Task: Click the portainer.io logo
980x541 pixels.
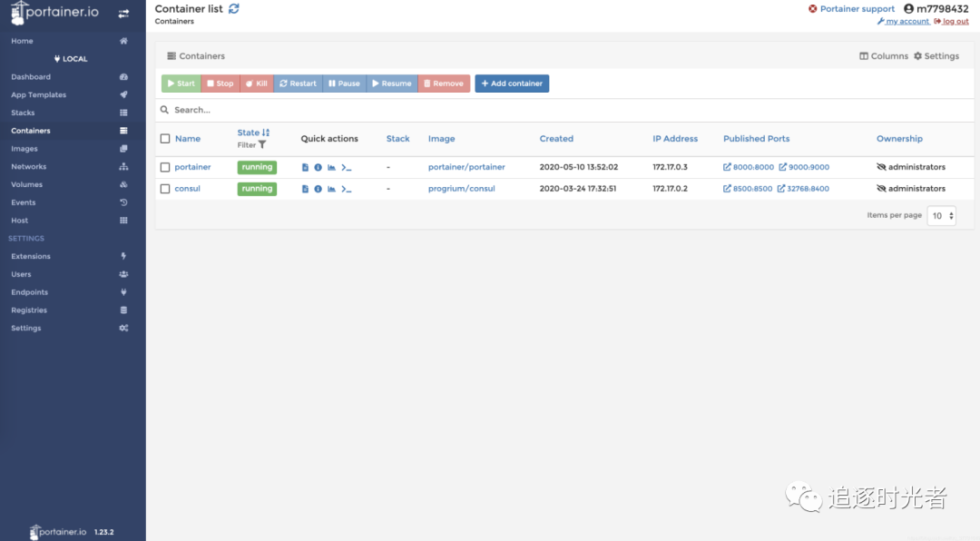Action: pos(54,14)
